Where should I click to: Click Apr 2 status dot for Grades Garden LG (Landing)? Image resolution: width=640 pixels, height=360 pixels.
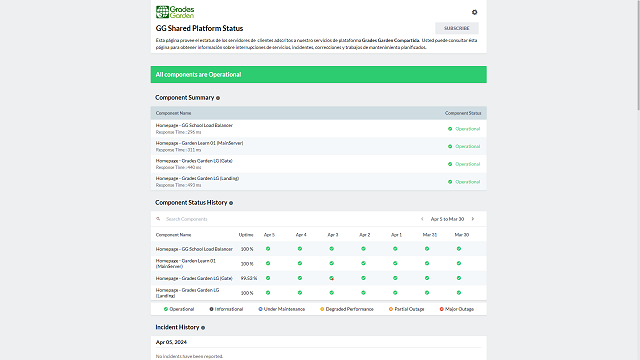coord(363,293)
